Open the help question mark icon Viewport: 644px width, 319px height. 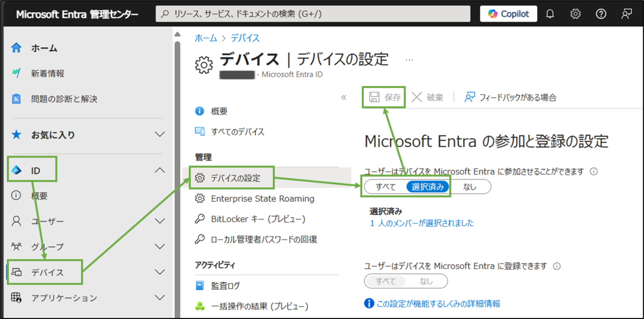coord(601,14)
